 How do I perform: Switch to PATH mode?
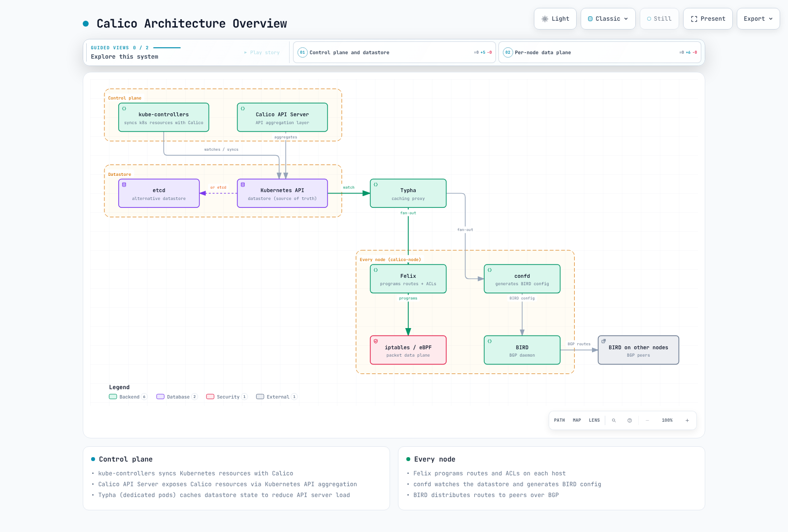pos(559,420)
